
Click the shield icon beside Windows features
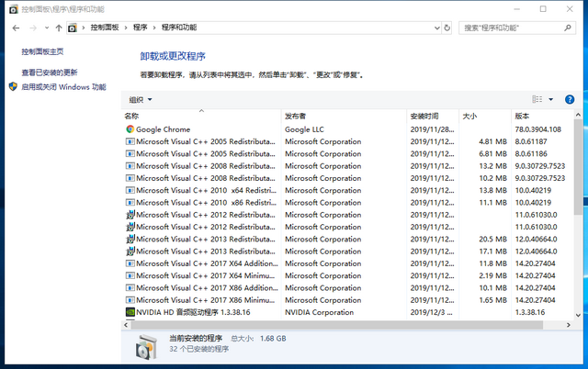click(x=13, y=86)
